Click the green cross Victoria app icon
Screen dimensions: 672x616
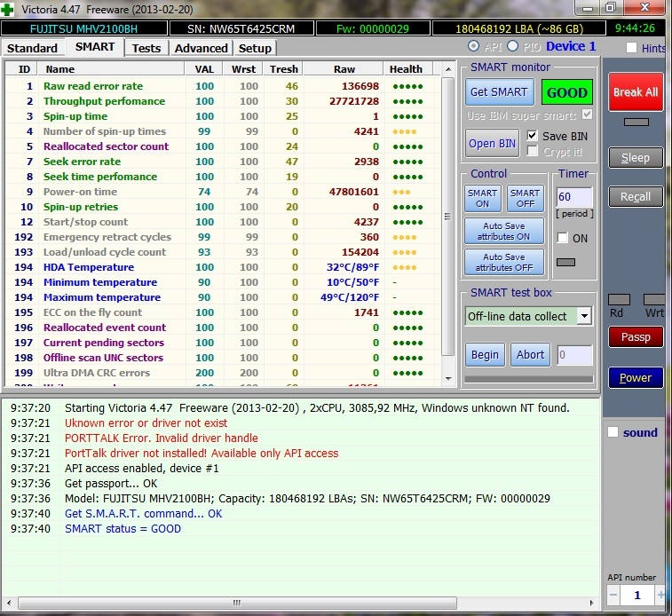(x=7, y=9)
